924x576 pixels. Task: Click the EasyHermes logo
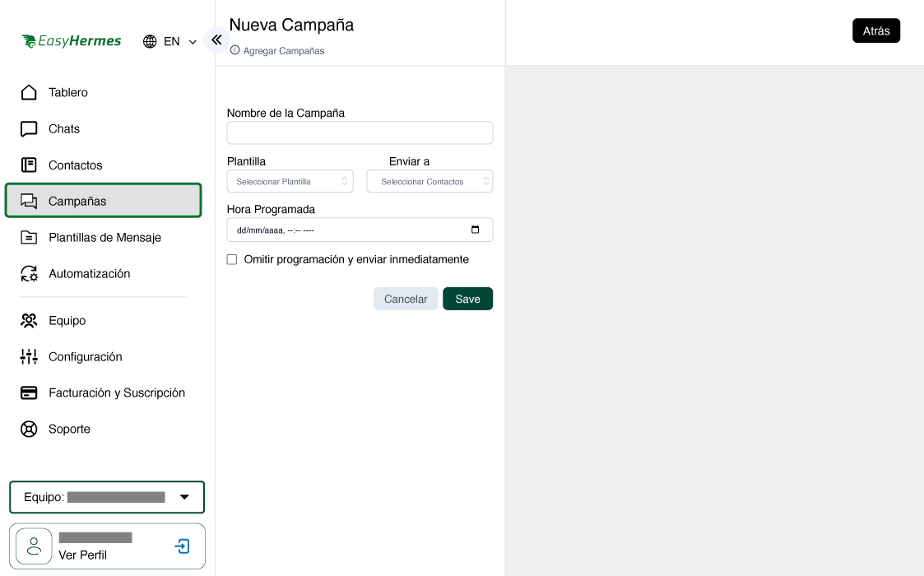tap(72, 41)
